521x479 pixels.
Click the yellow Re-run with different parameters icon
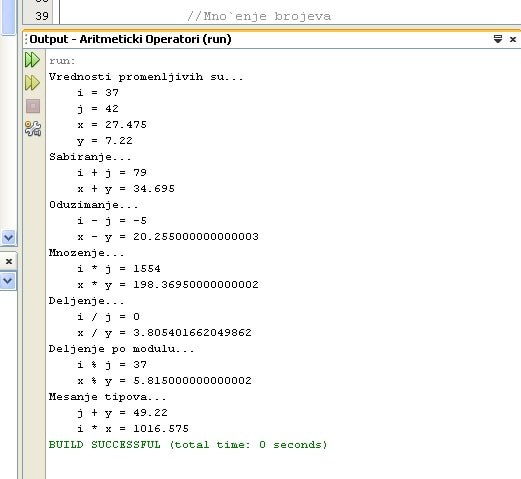tap(32, 83)
